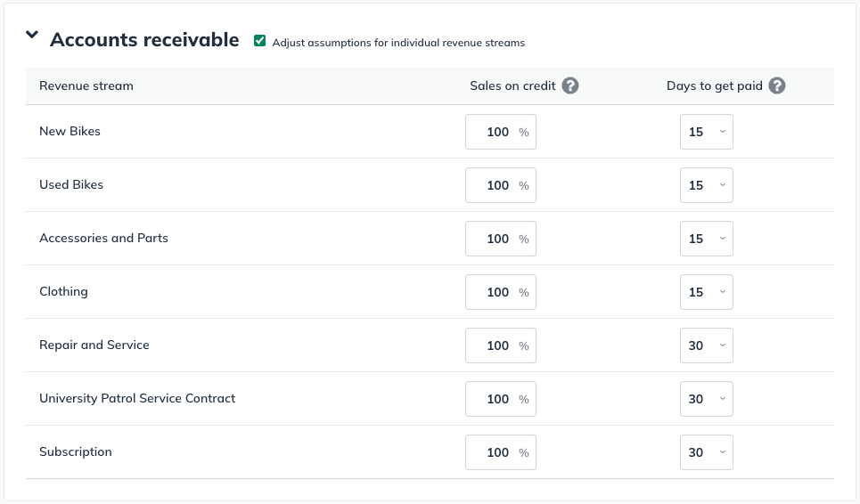Open Days to get paid dropdown for Clothing
Viewport: 860px width, 504px height.
coord(706,292)
